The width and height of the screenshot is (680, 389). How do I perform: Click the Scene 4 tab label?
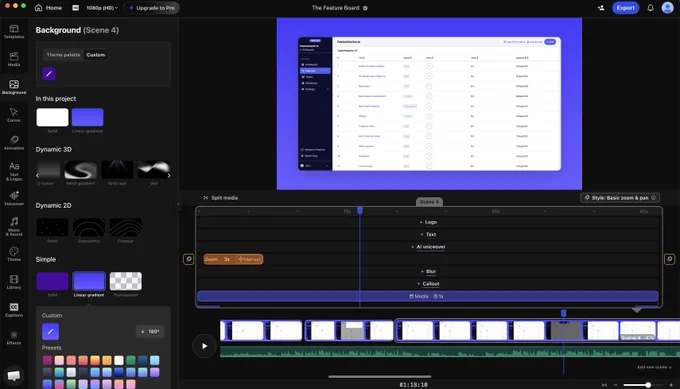click(x=429, y=202)
